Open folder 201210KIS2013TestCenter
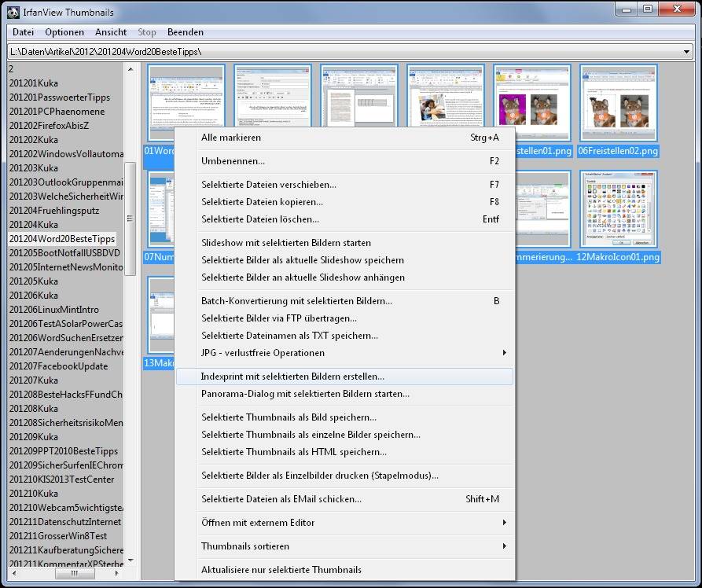 (62, 480)
